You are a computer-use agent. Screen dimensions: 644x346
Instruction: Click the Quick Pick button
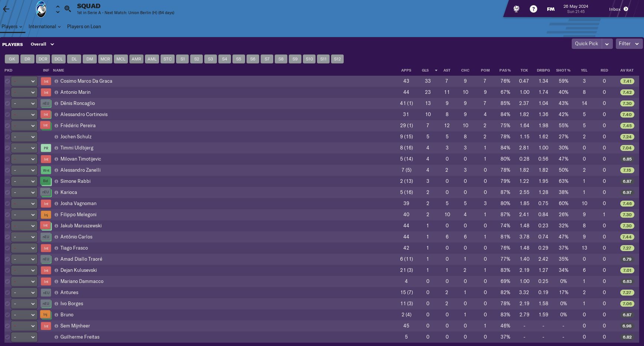pyautogui.click(x=586, y=43)
